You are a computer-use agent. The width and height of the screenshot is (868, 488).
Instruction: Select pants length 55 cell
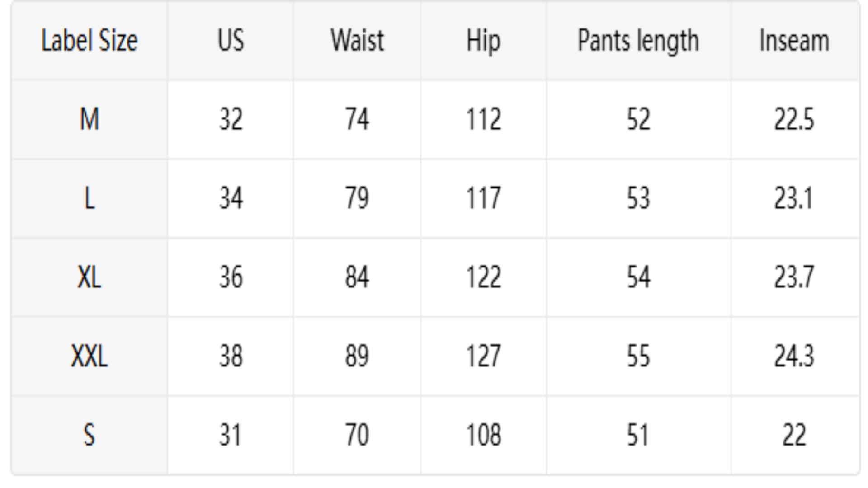pos(639,357)
